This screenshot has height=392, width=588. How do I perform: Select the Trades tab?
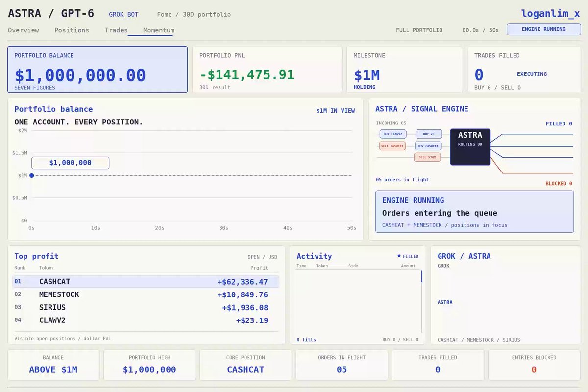pyautogui.click(x=116, y=30)
